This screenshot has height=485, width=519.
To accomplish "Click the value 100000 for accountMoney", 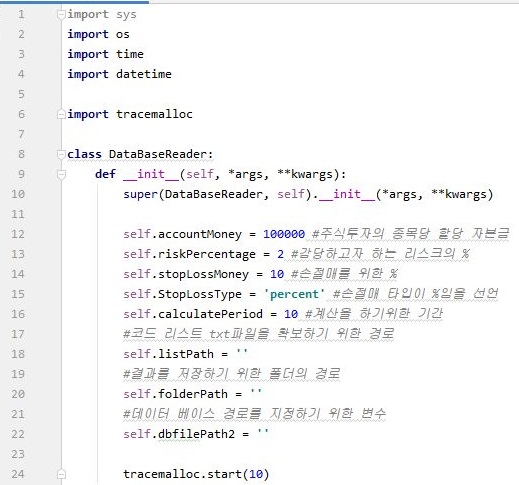I will click(284, 234).
